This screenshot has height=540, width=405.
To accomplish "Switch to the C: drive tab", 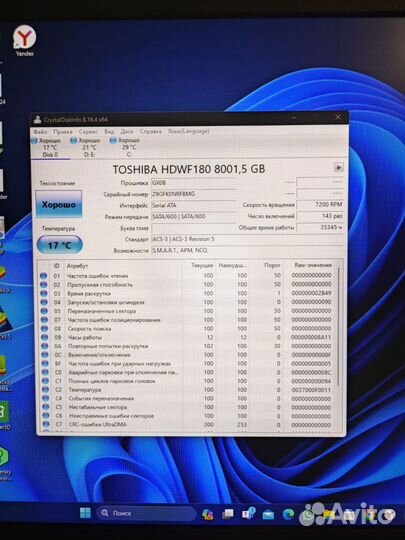I will [128, 147].
